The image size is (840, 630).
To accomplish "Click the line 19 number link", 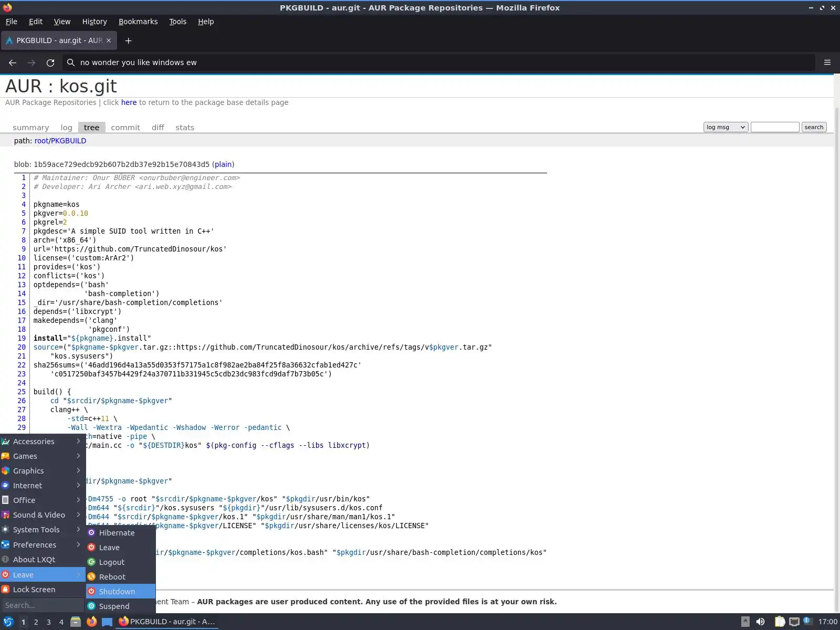I will (x=22, y=338).
